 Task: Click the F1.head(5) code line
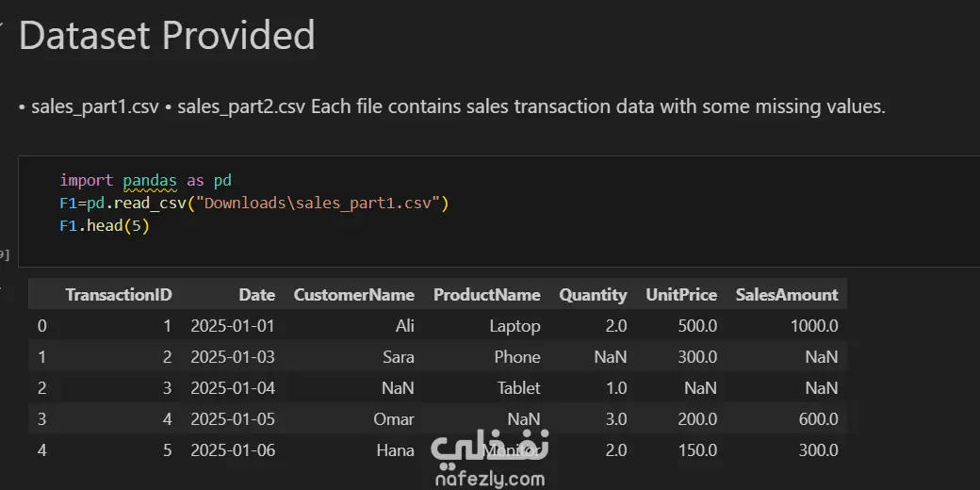click(x=104, y=226)
